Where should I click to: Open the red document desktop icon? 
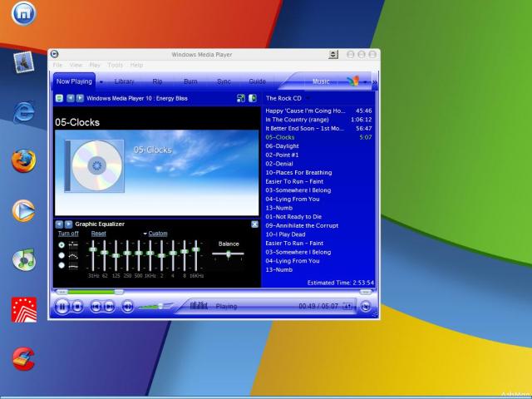[x=24, y=310]
